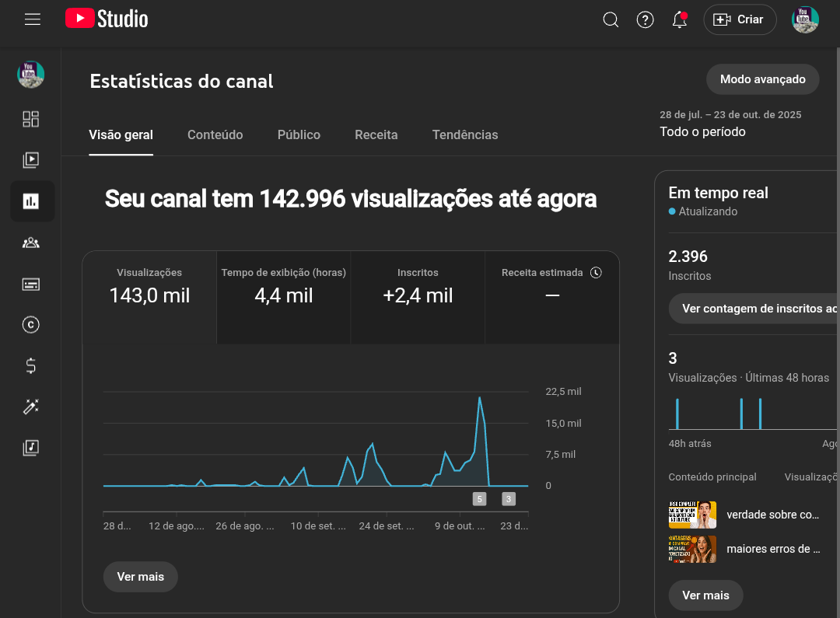
Task: Open the help question mark icon
Action: 645,20
